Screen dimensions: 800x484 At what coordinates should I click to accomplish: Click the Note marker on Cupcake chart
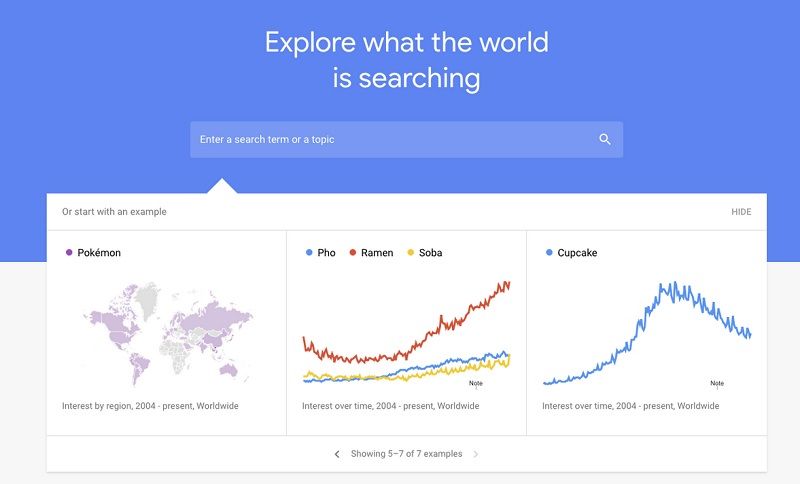click(x=717, y=384)
